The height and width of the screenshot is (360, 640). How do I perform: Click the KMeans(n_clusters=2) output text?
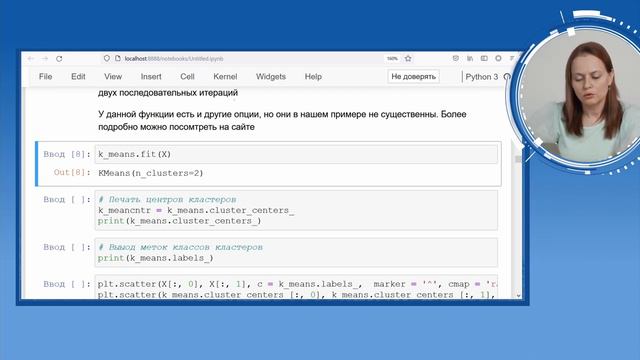[151, 173]
